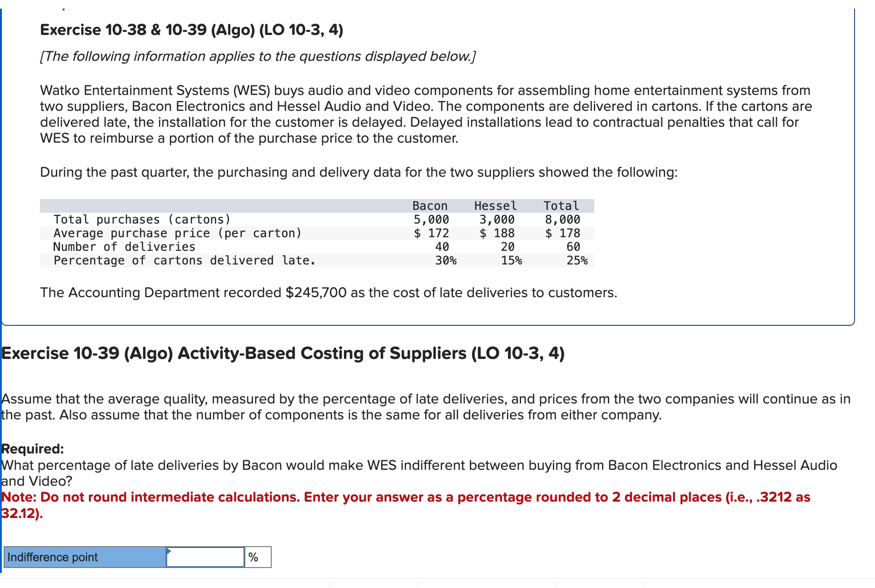Click the red rounding Note text
The image size is (875, 588).
coord(405,497)
